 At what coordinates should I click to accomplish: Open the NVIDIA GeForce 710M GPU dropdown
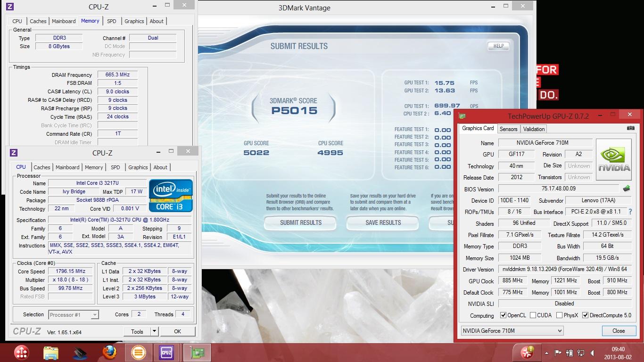(x=512, y=331)
